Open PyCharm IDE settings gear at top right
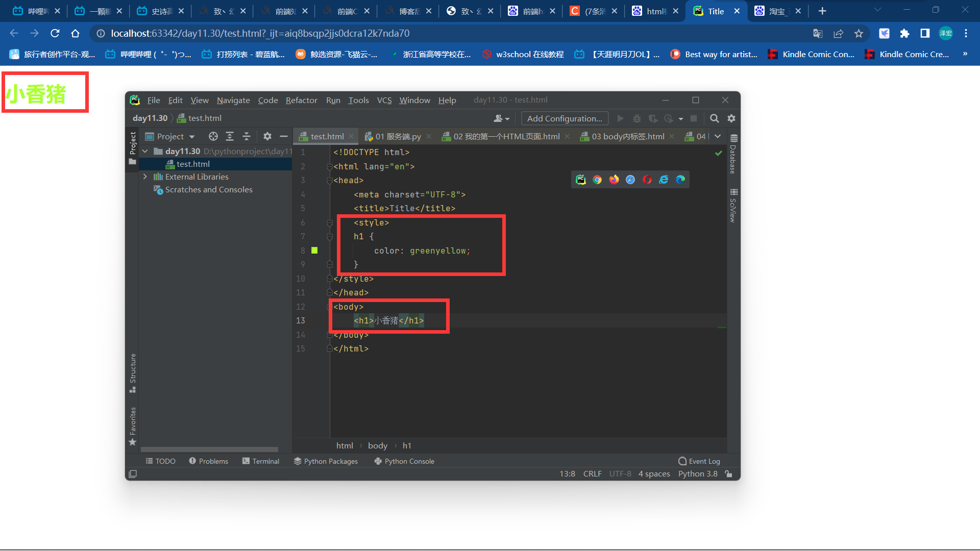980x551 pixels. tap(731, 118)
